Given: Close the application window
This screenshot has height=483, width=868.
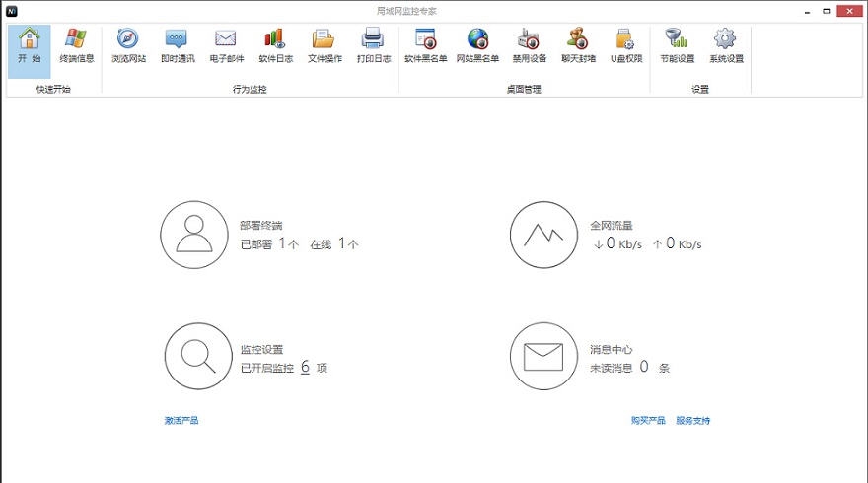Looking at the screenshot, I should (849, 11).
